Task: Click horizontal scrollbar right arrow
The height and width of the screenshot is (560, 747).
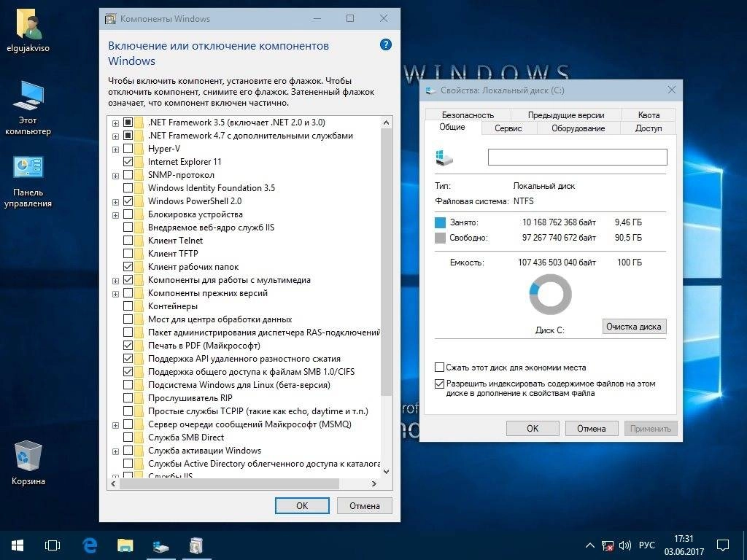Action: [374, 484]
